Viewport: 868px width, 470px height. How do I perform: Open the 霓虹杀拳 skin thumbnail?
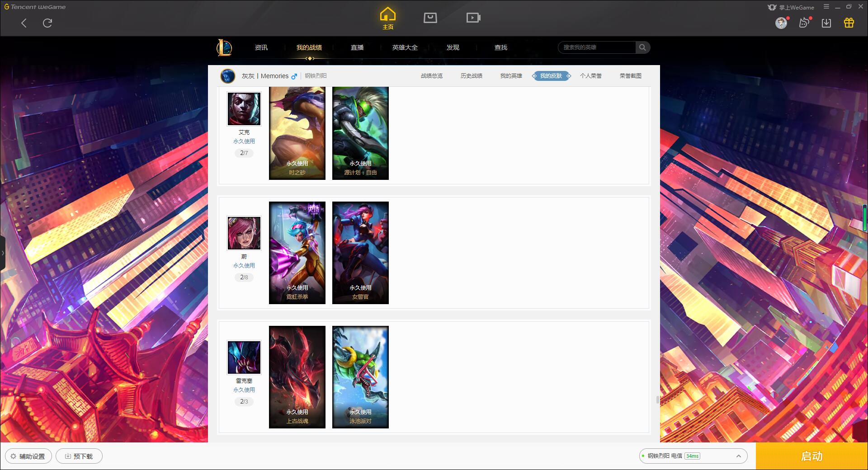[297, 253]
